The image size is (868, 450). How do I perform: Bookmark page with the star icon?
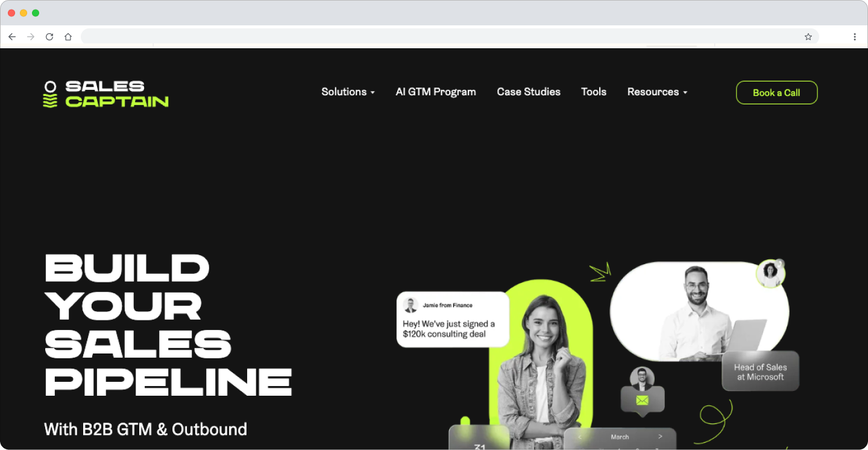(x=808, y=37)
